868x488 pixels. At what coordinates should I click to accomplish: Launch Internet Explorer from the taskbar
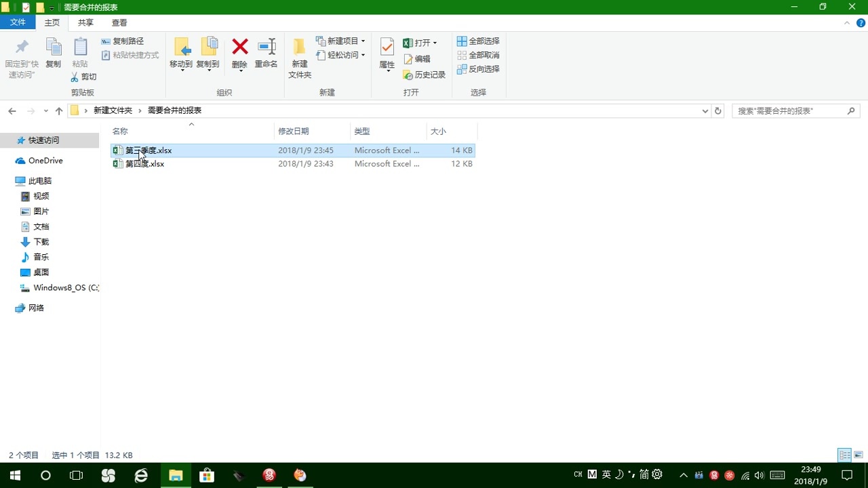click(x=141, y=475)
